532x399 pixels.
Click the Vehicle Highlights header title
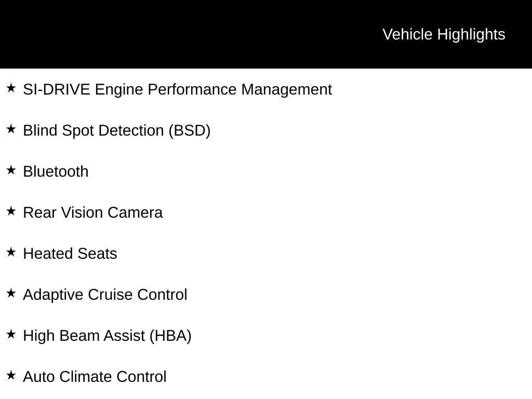pyautogui.click(x=444, y=34)
